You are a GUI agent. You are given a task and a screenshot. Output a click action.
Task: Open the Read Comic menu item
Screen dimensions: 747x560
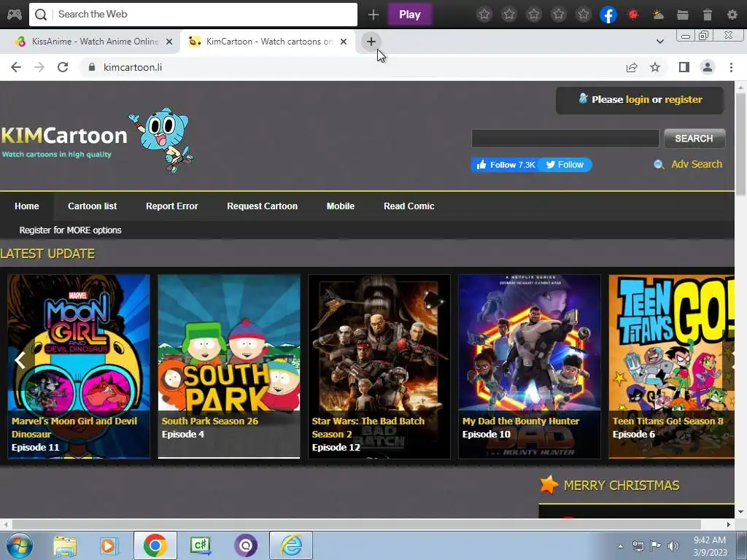pos(409,206)
